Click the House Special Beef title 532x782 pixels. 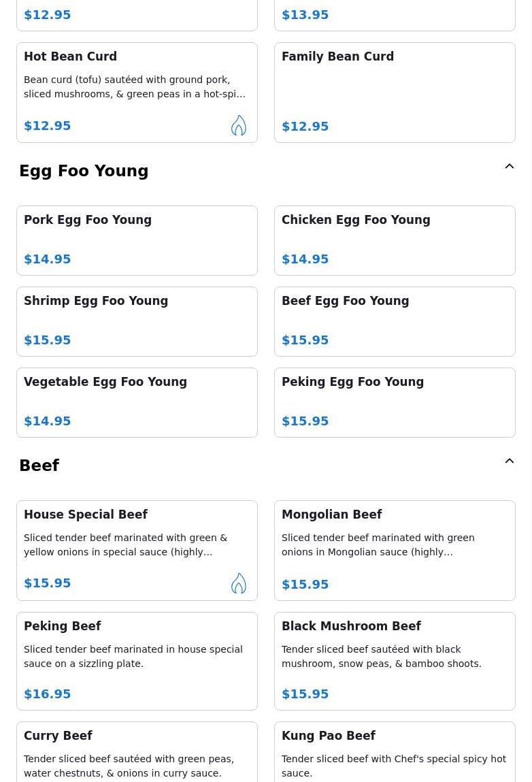86,515
